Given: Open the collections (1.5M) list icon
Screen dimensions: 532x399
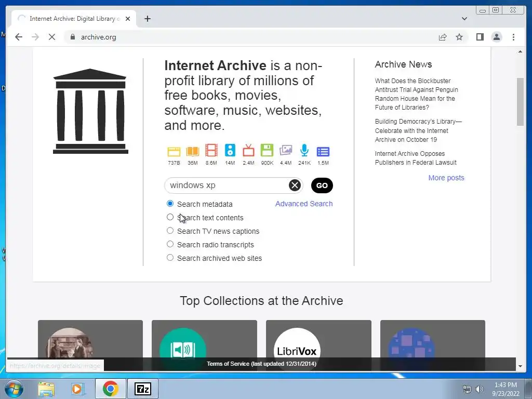Looking at the screenshot, I should [323, 152].
